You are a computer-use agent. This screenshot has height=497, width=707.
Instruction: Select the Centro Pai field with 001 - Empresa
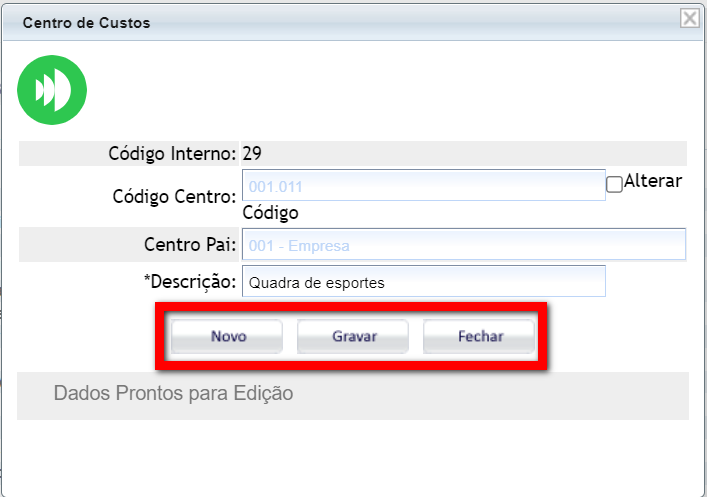click(x=463, y=245)
